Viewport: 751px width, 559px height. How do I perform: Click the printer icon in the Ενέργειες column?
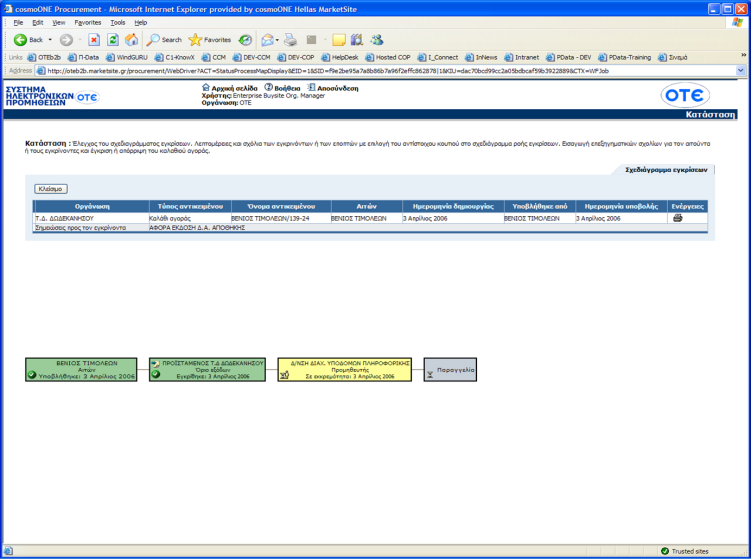tap(677, 218)
